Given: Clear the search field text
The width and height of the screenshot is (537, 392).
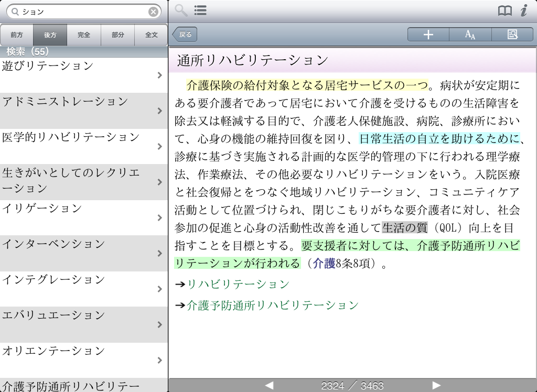Looking at the screenshot, I should [153, 12].
